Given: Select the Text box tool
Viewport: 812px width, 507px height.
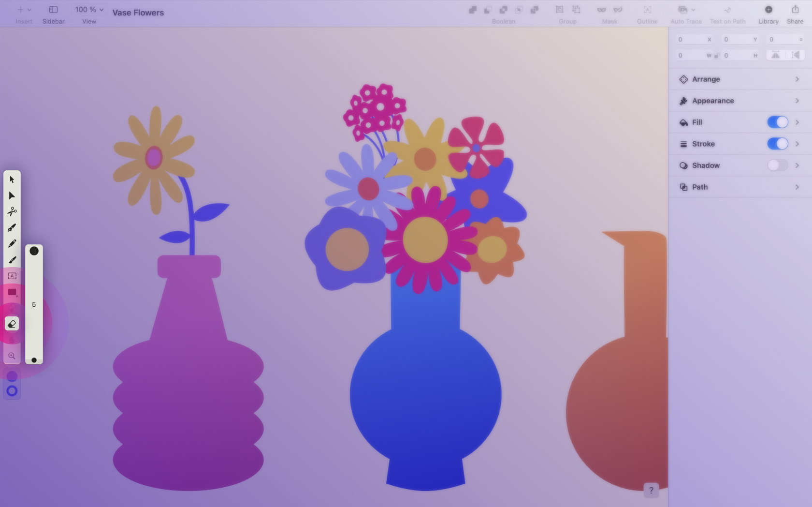Looking at the screenshot, I should click(x=12, y=276).
